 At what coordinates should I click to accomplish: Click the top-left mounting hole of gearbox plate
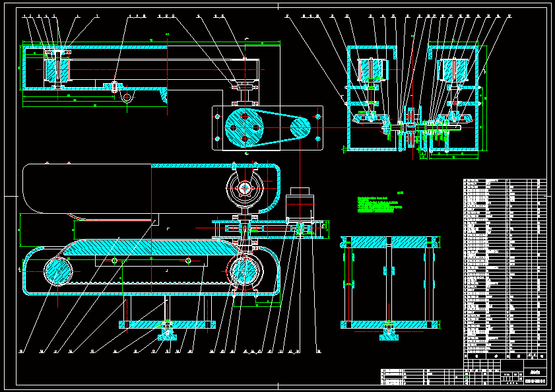pyautogui.click(x=217, y=117)
